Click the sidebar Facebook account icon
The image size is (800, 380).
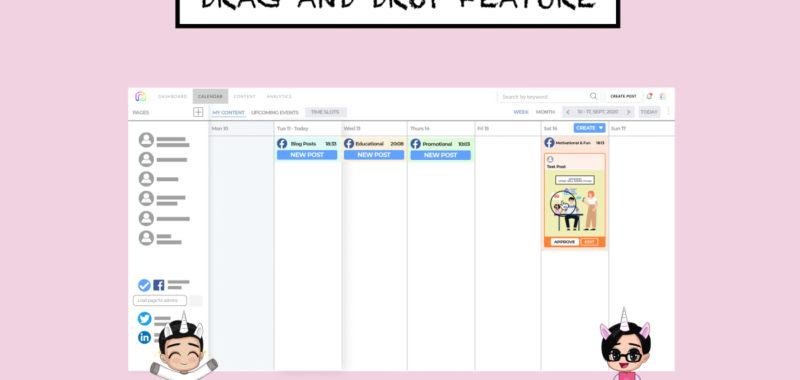click(x=159, y=285)
